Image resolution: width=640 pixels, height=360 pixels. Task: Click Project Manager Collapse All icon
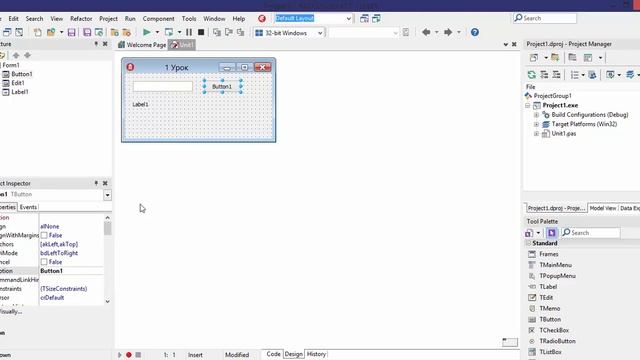coord(556,75)
